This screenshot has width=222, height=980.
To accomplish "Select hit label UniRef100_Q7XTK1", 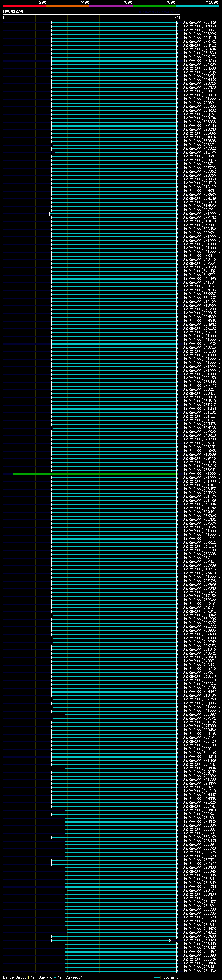I will pos(199,41).
